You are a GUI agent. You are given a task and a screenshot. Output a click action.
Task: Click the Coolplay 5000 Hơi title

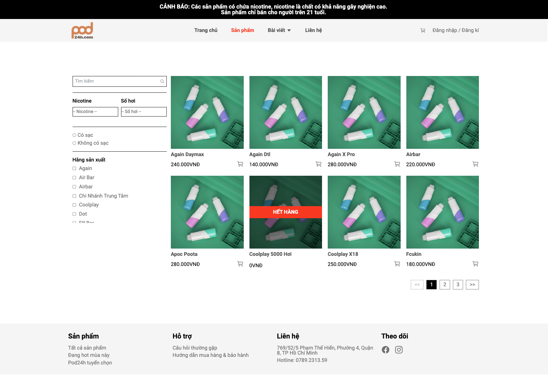point(270,254)
